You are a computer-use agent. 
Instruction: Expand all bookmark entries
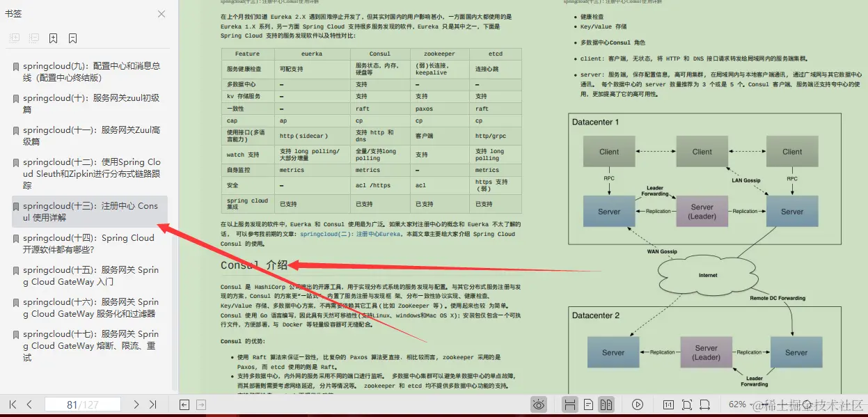(x=15, y=38)
